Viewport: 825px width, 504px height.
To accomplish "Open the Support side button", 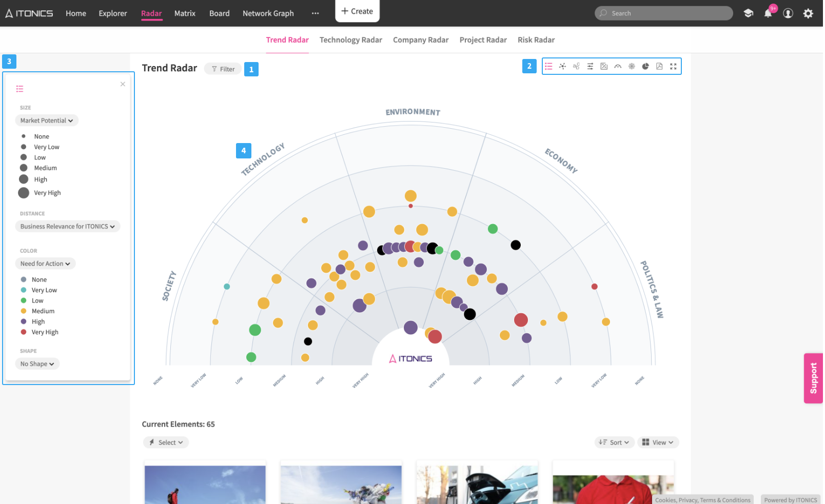I will pos(814,378).
